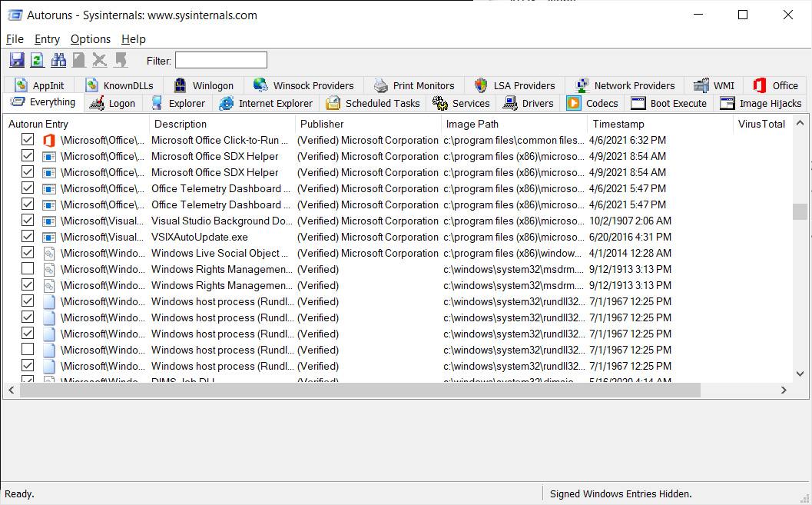Select the Everything tab

click(43, 101)
